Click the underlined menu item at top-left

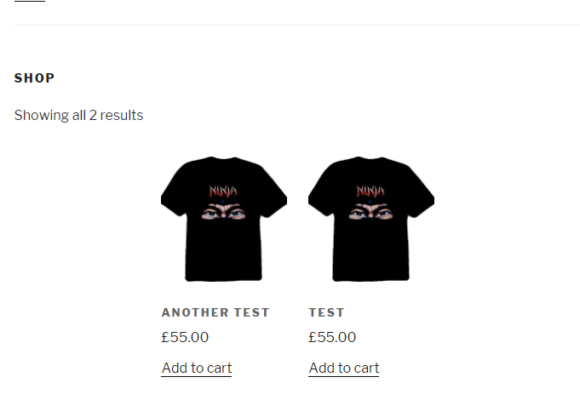[30, 1]
